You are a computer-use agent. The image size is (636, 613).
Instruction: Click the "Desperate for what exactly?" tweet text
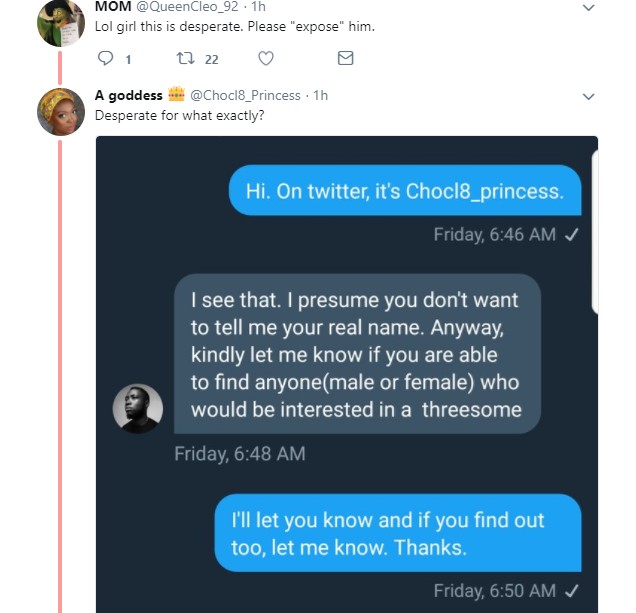tap(178, 114)
